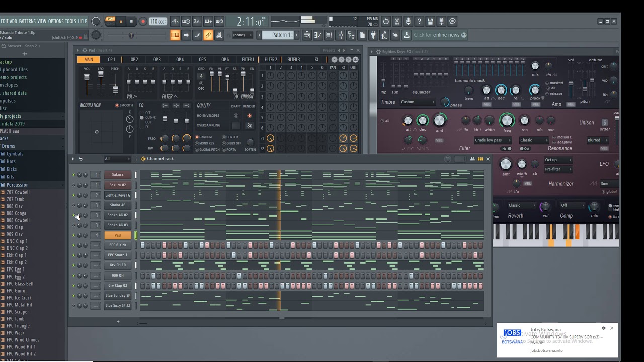
Task: Open Oct up harmonizer dropdown
Action: click(558, 160)
